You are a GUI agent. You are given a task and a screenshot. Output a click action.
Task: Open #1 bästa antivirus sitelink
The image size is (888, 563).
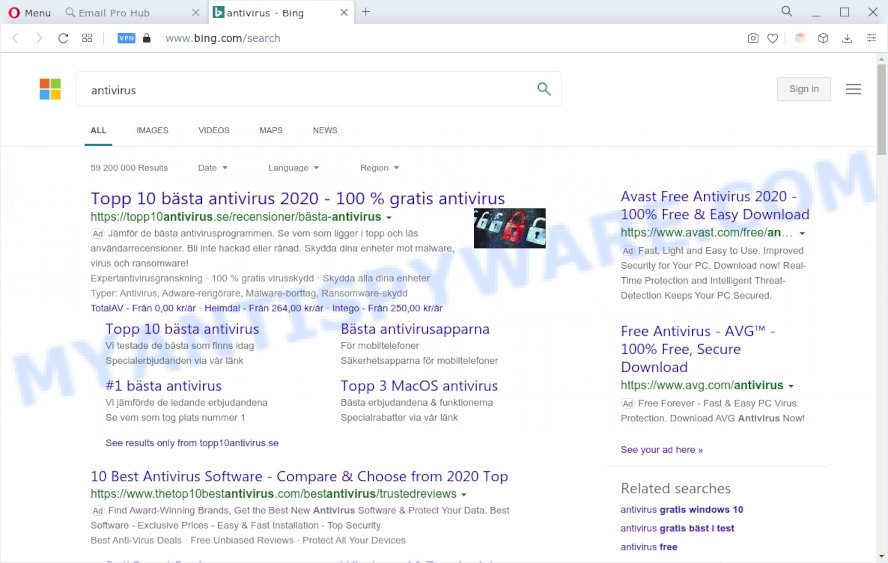[164, 386]
